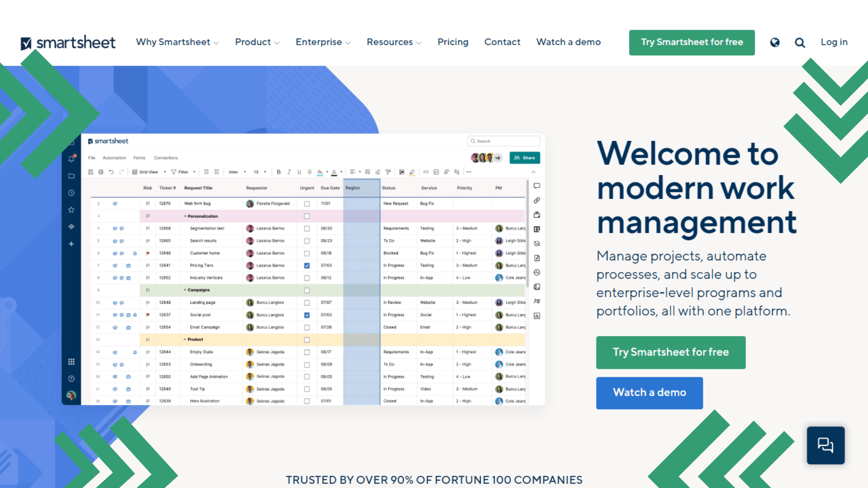The height and width of the screenshot is (488, 868).
Task: Click the format painter icon
Action: 388,172
